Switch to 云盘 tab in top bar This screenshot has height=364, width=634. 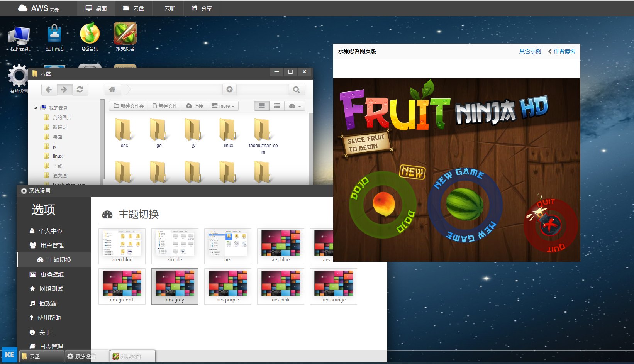point(134,8)
